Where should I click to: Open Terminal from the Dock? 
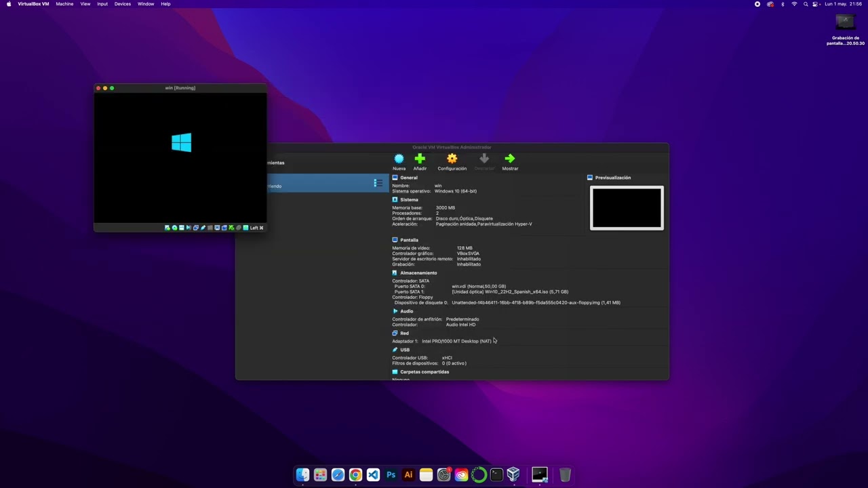[496, 474]
